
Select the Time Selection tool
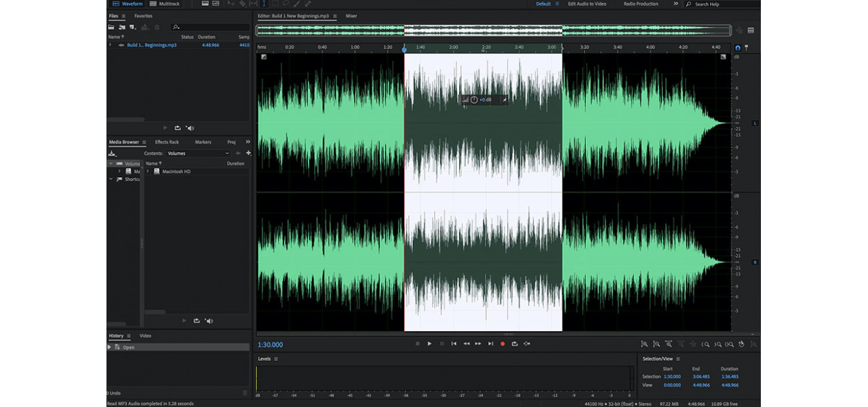264,3
